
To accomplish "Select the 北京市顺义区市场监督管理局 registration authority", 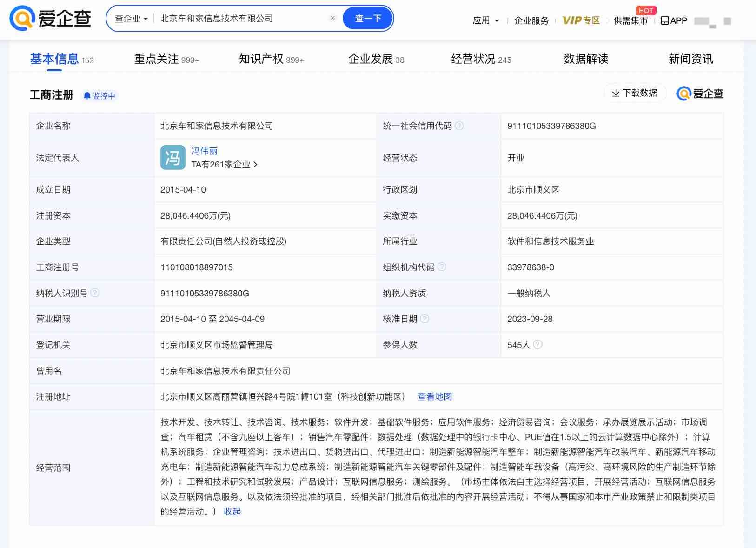I will [217, 345].
